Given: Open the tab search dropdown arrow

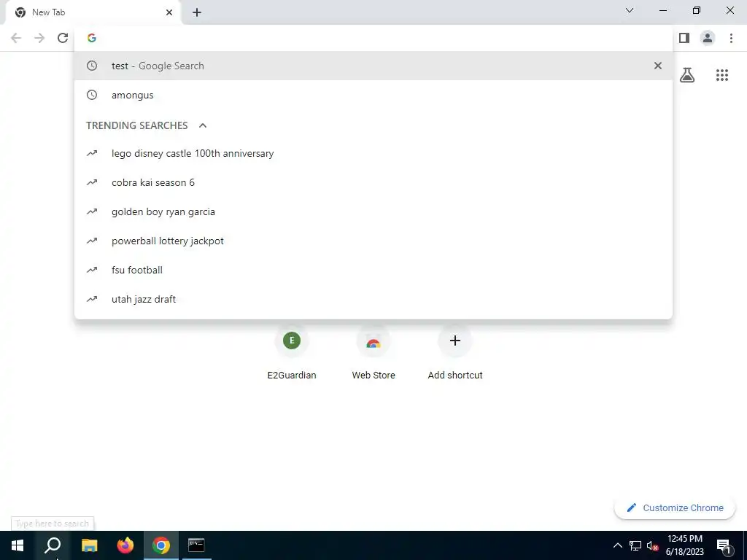Looking at the screenshot, I should [x=630, y=10].
